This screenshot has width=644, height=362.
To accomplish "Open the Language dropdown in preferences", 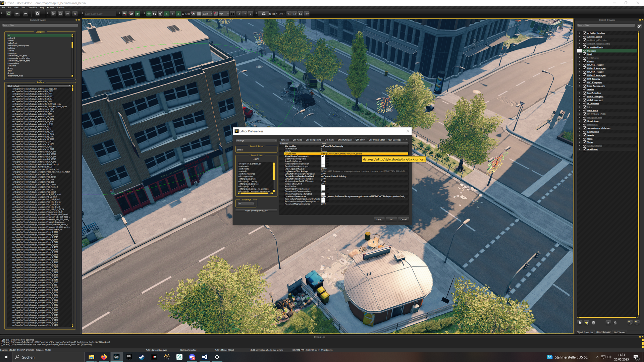I will [x=246, y=203].
